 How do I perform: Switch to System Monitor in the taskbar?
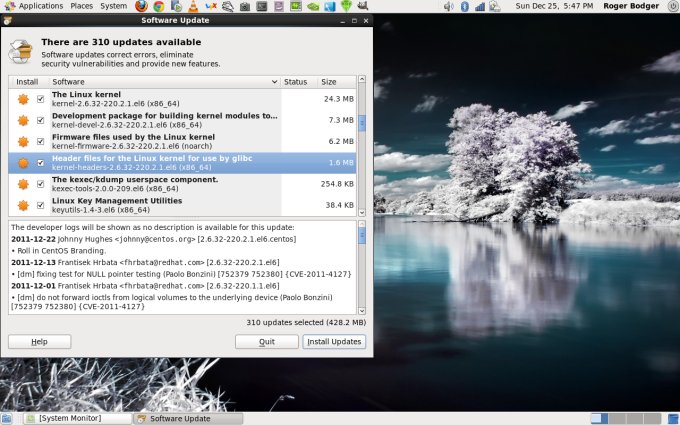(x=77, y=418)
